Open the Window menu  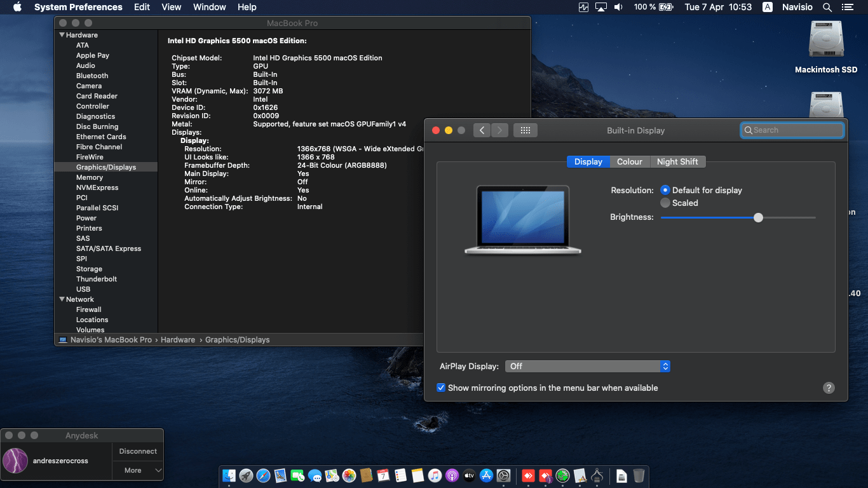(210, 7)
